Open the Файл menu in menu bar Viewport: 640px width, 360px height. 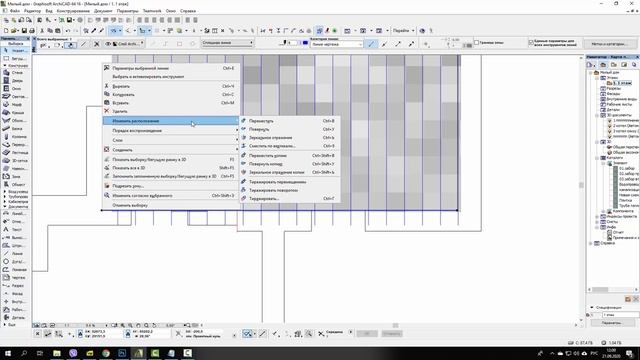[x=15, y=11]
